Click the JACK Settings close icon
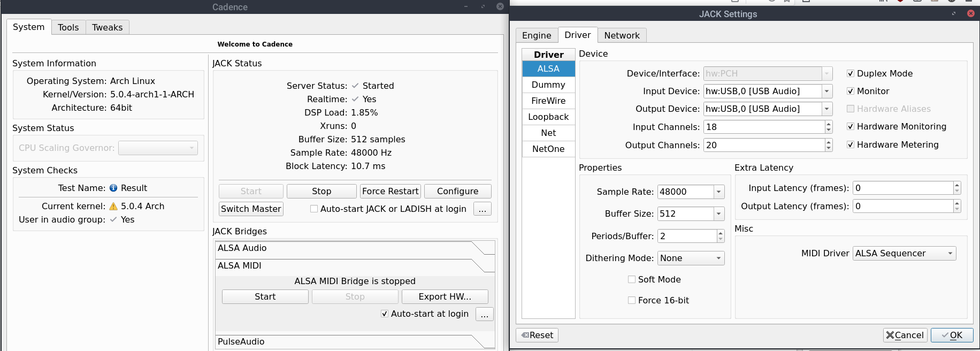This screenshot has width=980, height=351. click(x=970, y=13)
